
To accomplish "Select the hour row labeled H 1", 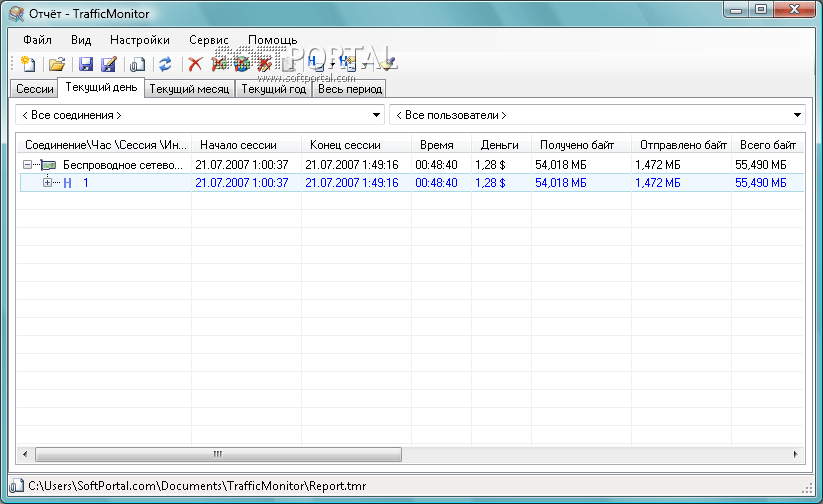I will click(x=412, y=183).
